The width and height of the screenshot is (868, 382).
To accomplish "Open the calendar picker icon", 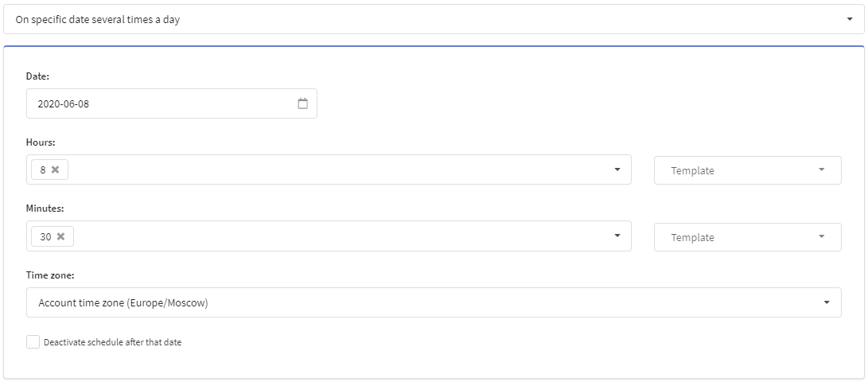I will [303, 103].
